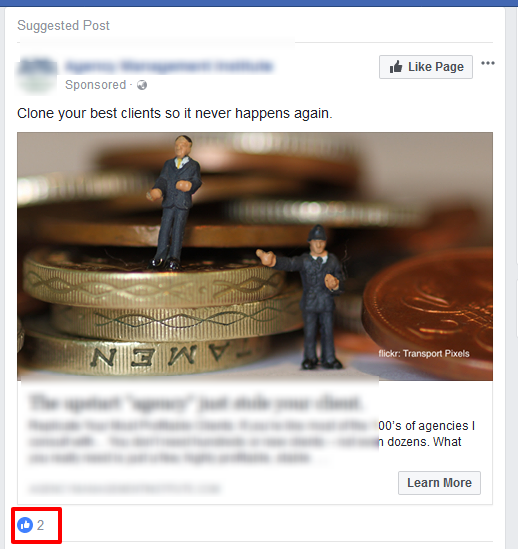The image size is (518, 549).
Task: Open the blurred website domain link
Action: (124, 488)
